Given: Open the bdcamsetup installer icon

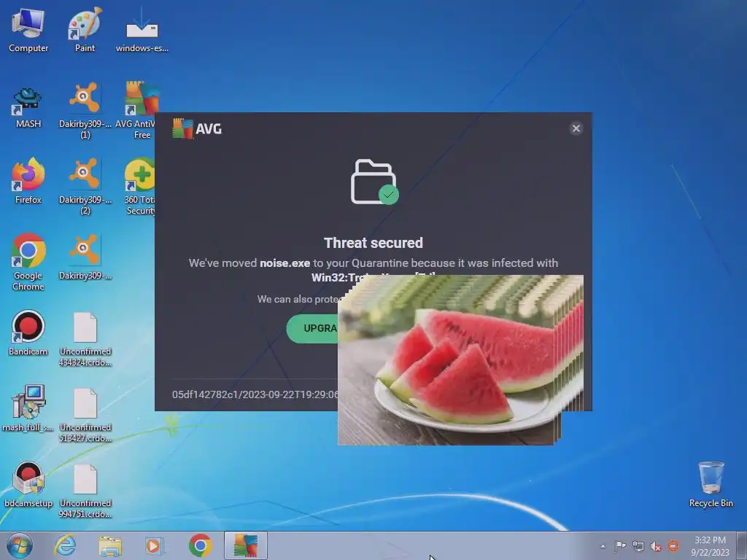Looking at the screenshot, I should [x=28, y=484].
